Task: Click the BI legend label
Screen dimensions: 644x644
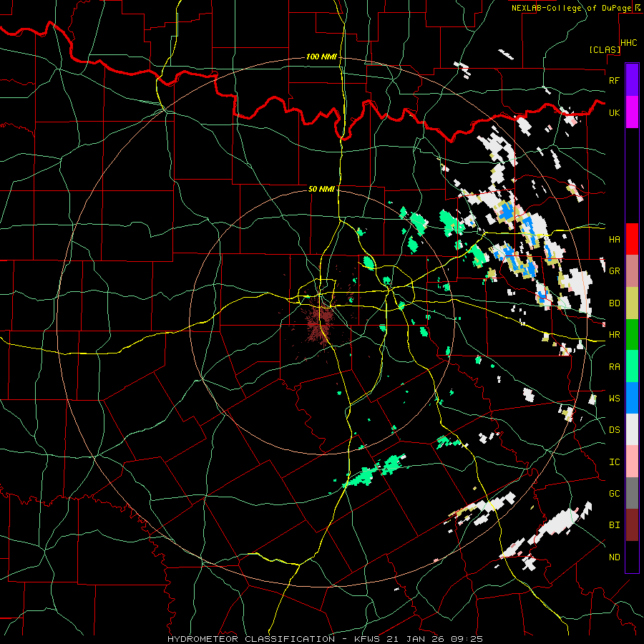Action: point(614,525)
